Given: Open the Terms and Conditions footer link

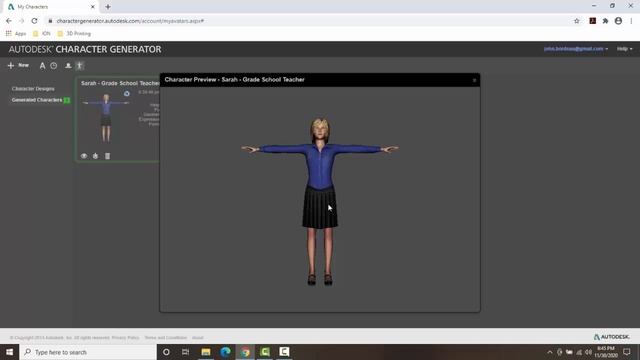Looking at the screenshot, I should 165,338.
